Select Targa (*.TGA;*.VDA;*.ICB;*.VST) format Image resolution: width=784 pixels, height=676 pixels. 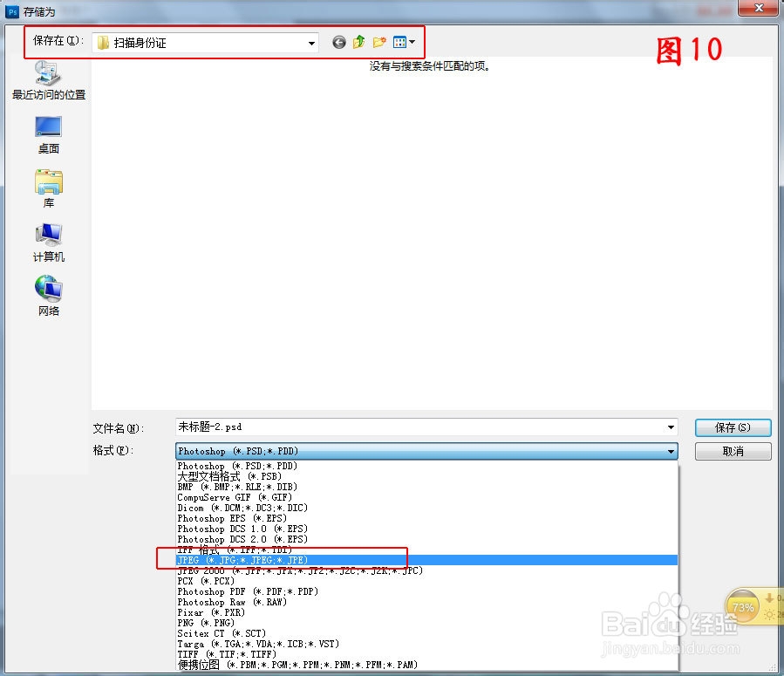[427, 644]
